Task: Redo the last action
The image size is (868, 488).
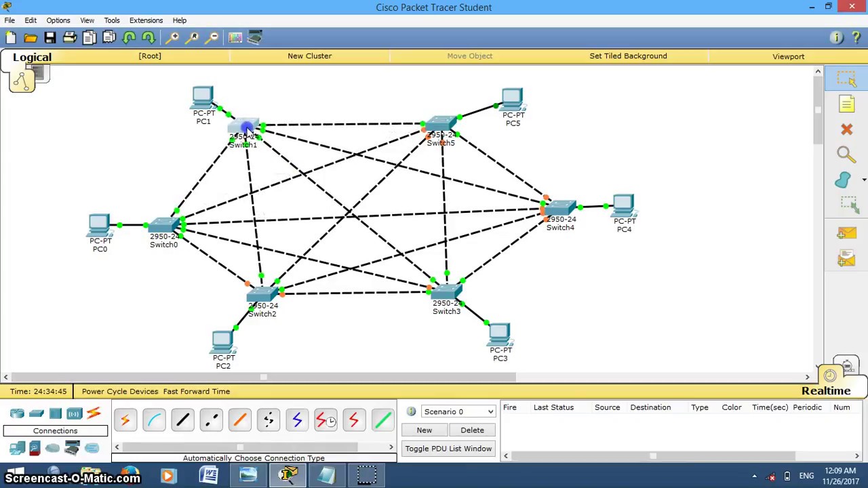Action: click(149, 38)
